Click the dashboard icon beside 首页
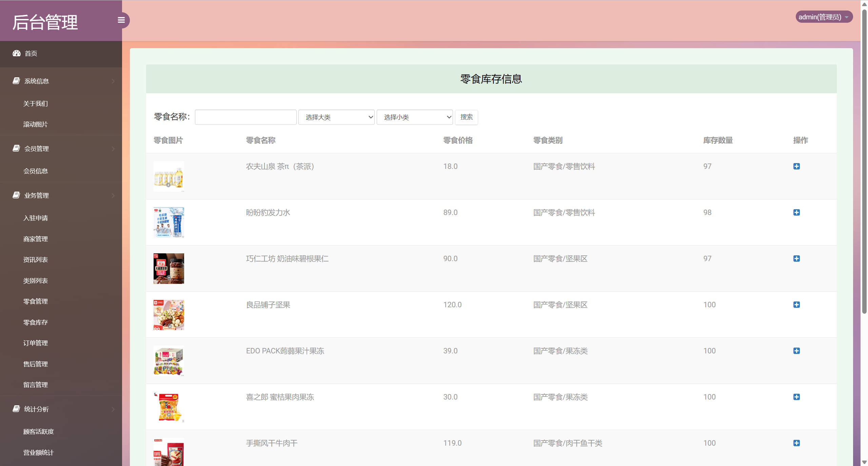This screenshot has height=466, width=868. pos(16,53)
